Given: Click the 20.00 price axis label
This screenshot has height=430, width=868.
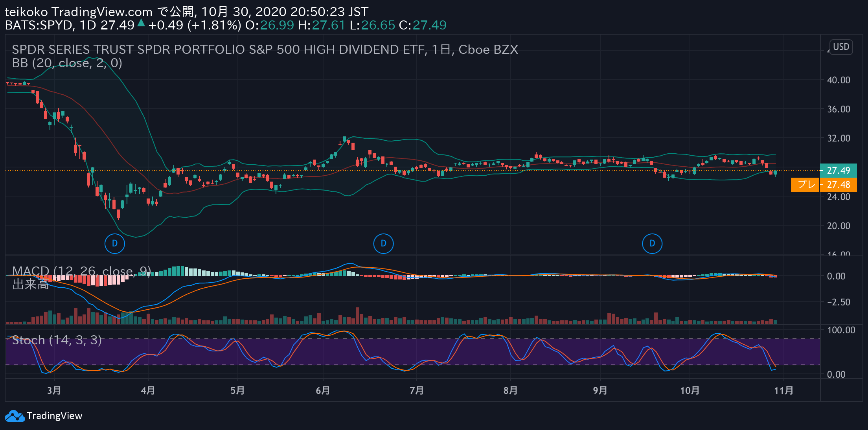Looking at the screenshot, I should pos(839,226).
